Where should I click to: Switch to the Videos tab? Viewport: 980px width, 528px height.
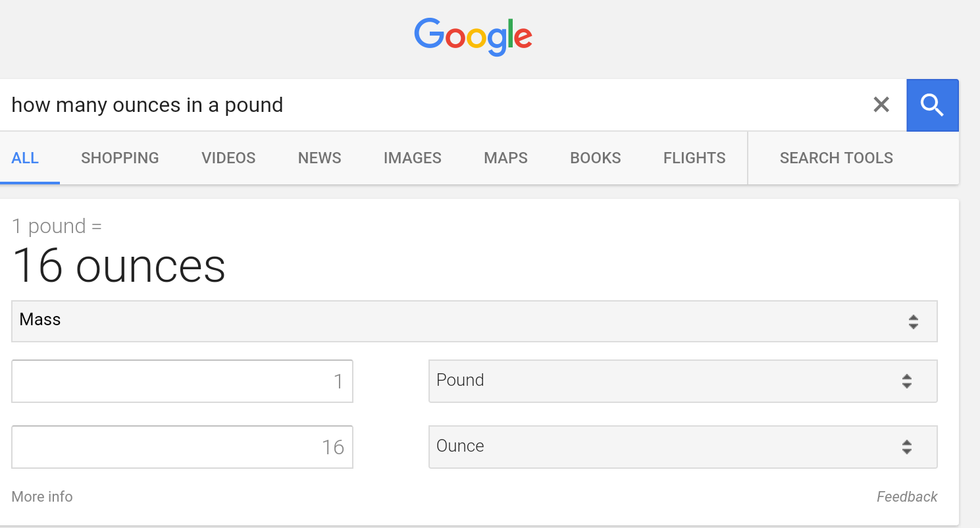pyautogui.click(x=228, y=158)
